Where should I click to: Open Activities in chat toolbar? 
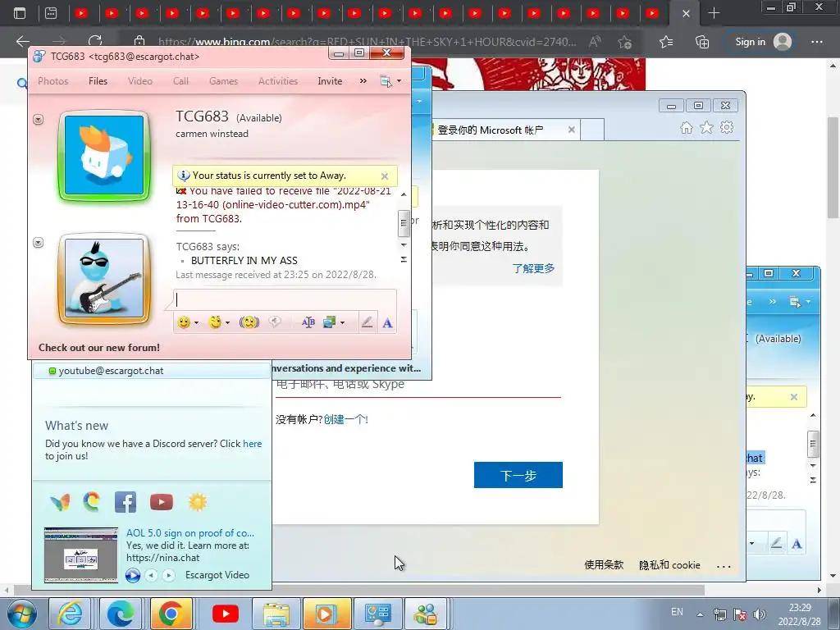278,81
